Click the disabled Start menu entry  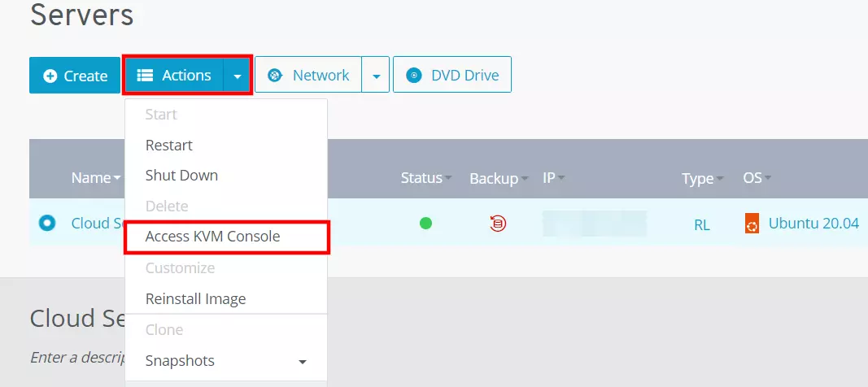(226, 115)
